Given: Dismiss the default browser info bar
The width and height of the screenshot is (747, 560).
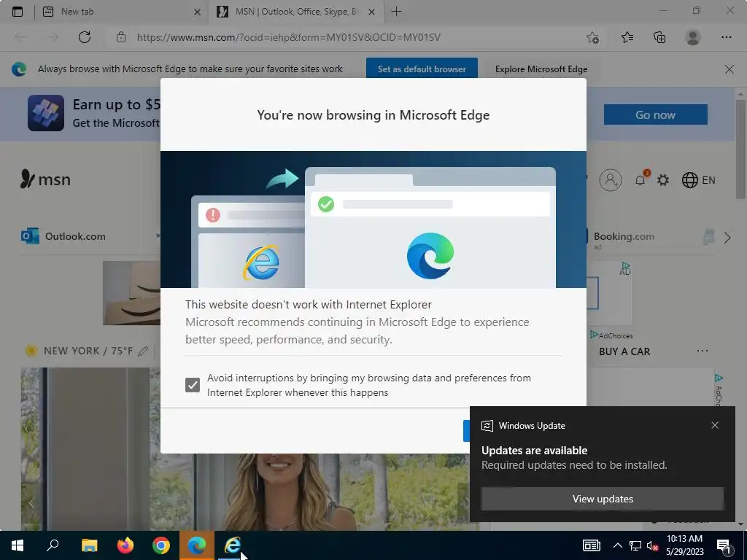Looking at the screenshot, I should 729,69.
